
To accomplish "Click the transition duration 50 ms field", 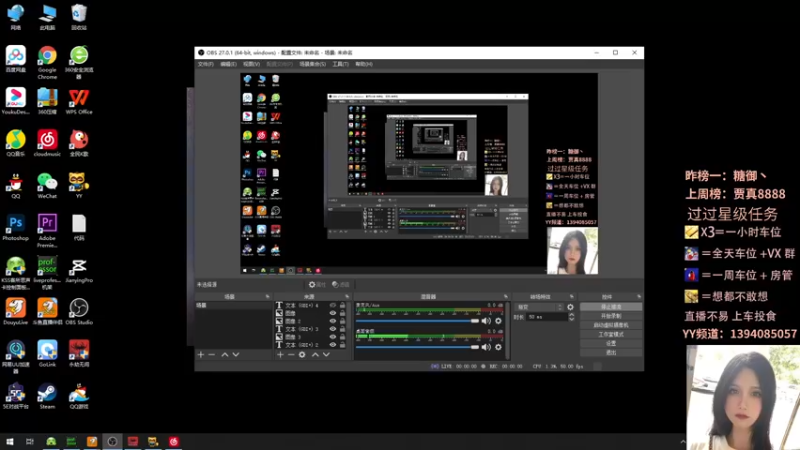I will 547,317.
